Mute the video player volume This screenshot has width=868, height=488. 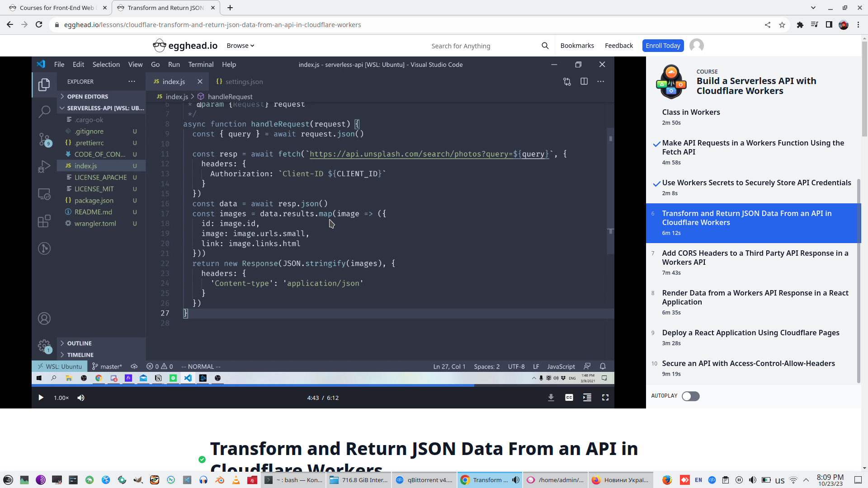(x=81, y=398)
